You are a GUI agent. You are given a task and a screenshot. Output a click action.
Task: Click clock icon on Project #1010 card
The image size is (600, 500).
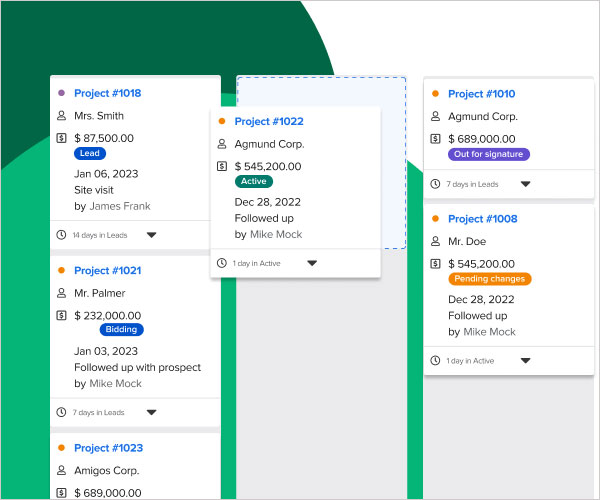pyautogui.click(x=435, y=184)
